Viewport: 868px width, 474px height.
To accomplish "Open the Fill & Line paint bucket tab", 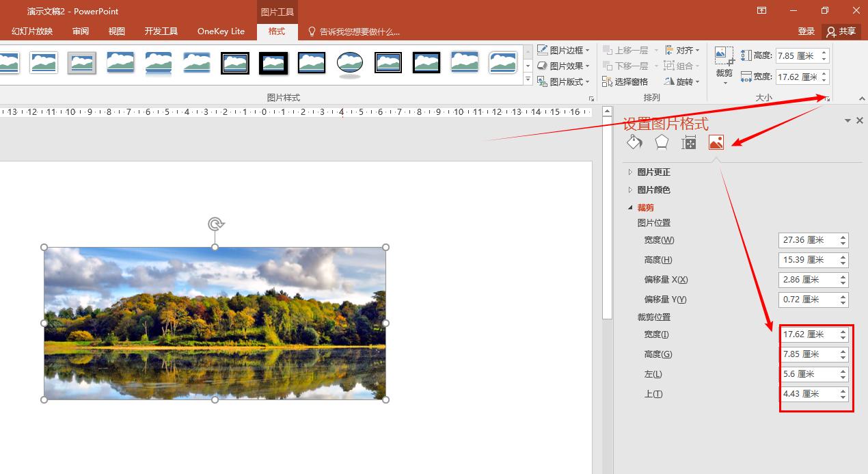I will (x=634, y=142).
